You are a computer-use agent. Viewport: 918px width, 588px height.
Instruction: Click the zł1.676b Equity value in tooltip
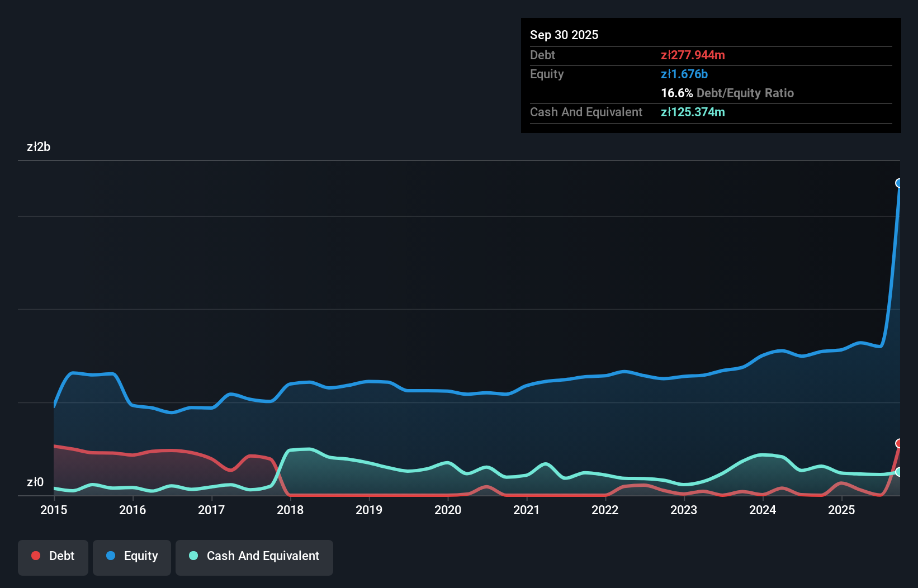[684, 74]
